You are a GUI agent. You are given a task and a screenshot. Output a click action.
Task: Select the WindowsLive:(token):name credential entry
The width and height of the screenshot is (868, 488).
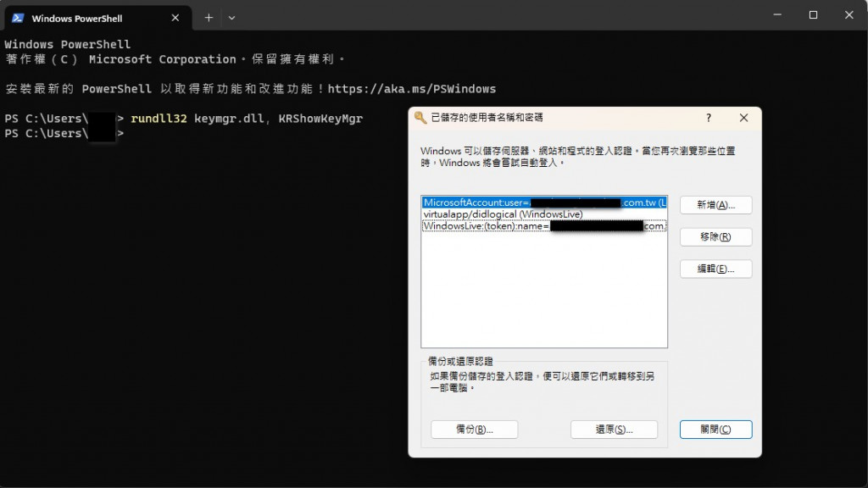point(544,225)
